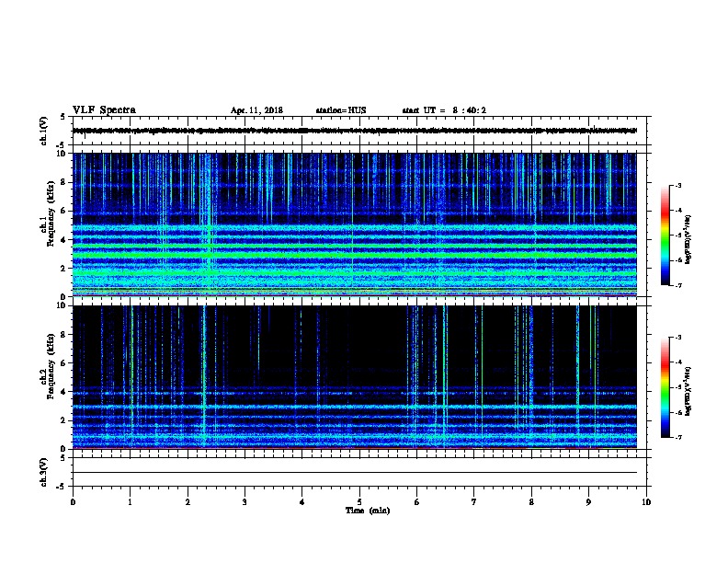Viewport: 728px width, 563px height.
Task: Click the time axis tick label "1"
Action: point(130,501)
